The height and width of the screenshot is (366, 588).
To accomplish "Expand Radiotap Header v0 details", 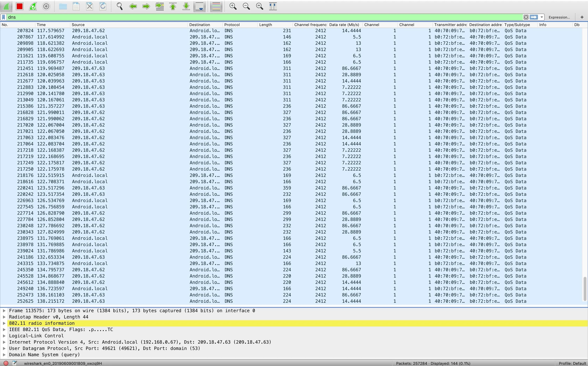I will point(4,317).
